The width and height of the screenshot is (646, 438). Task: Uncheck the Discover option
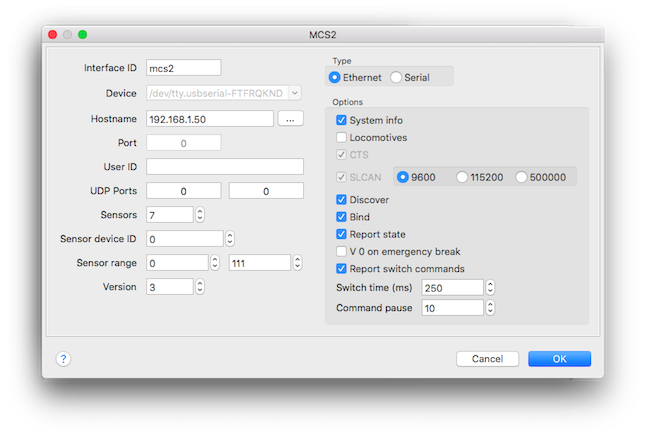pos(342,199)
